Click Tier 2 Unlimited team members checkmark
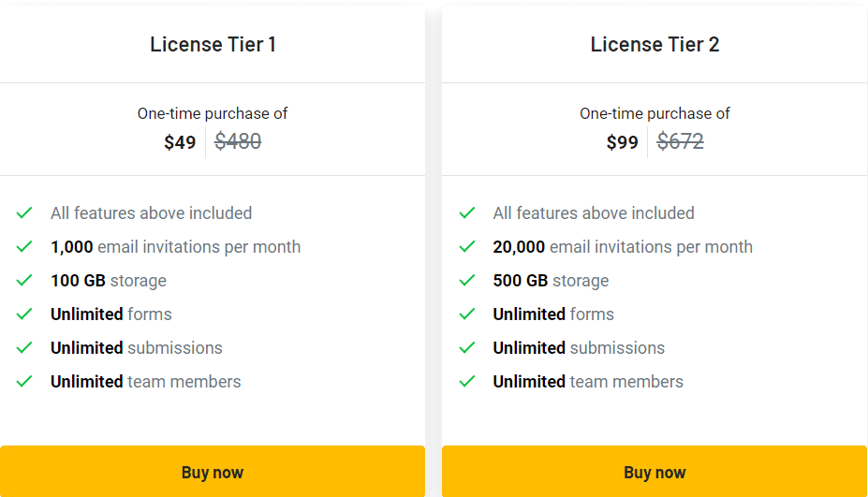The image size is (868, 497). tap(467, 381)
